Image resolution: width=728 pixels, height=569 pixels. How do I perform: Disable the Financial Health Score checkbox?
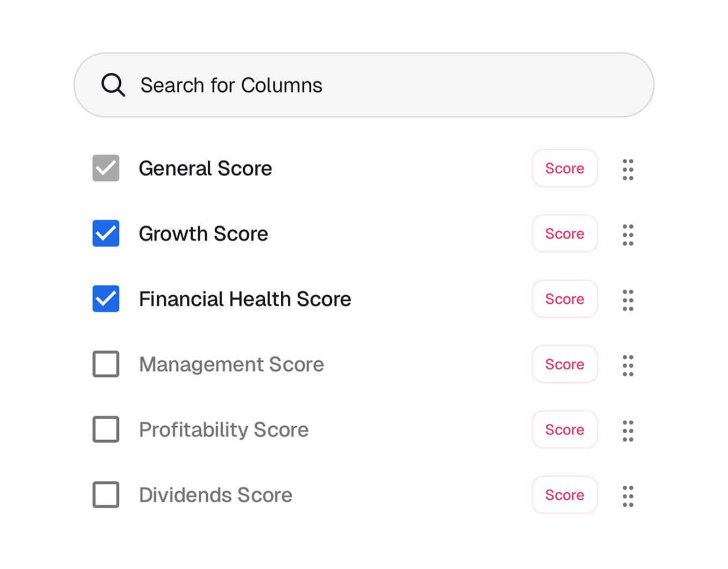pos(105,300)
